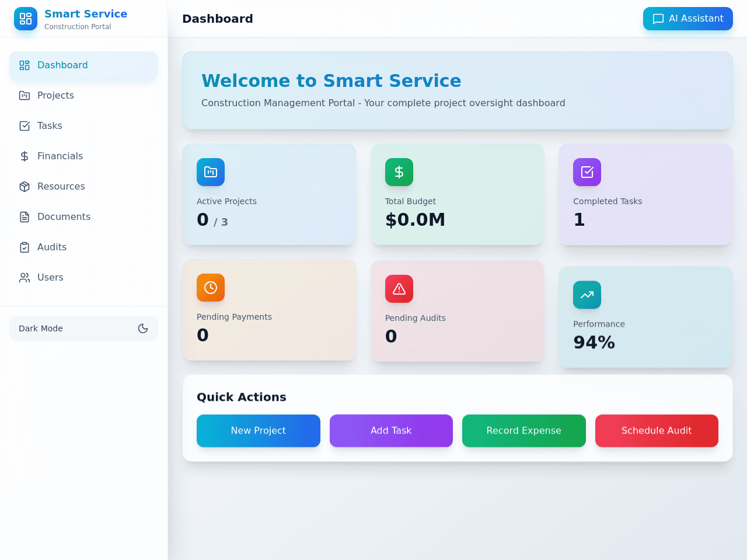Click the blue Active Projects folder icon

[211, 172]
